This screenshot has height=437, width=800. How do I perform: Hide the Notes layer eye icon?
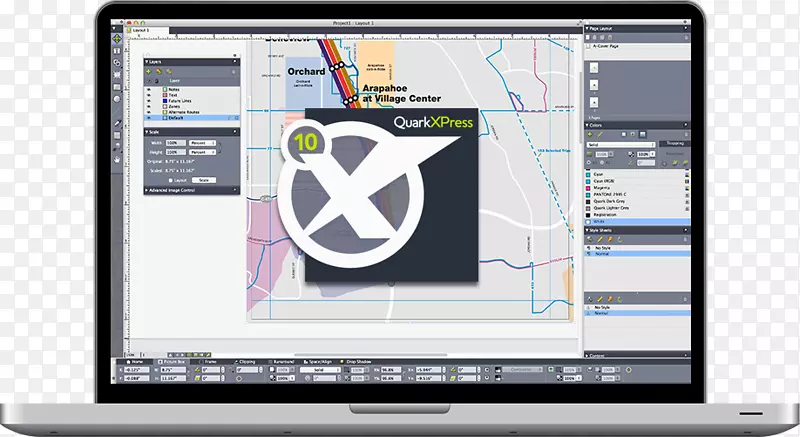[149, 89]
